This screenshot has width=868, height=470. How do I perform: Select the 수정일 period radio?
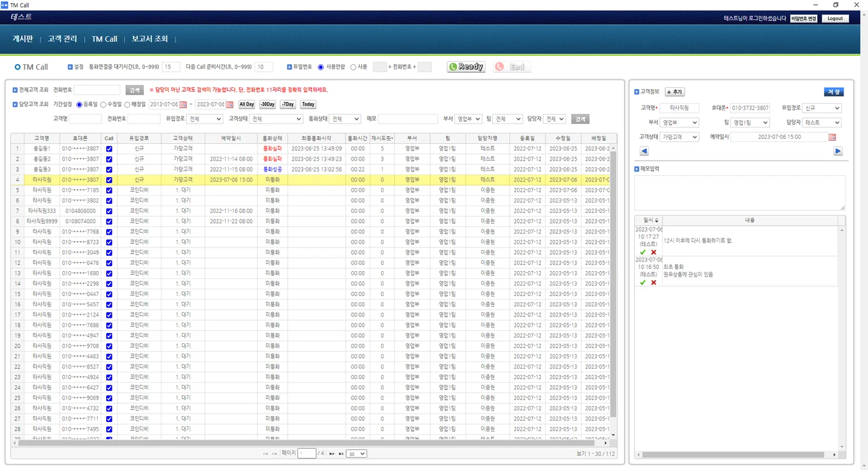click(x=103, y=105)
